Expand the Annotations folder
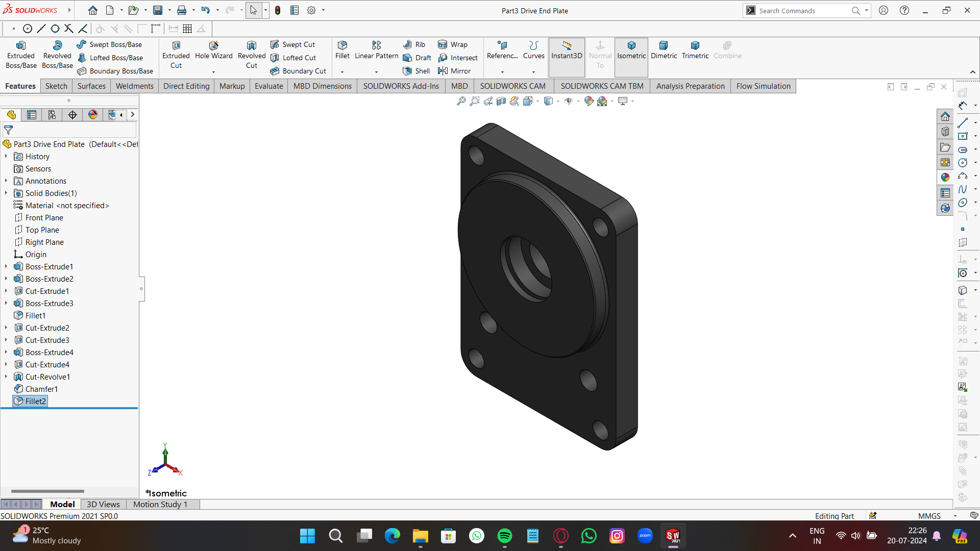 6,181
